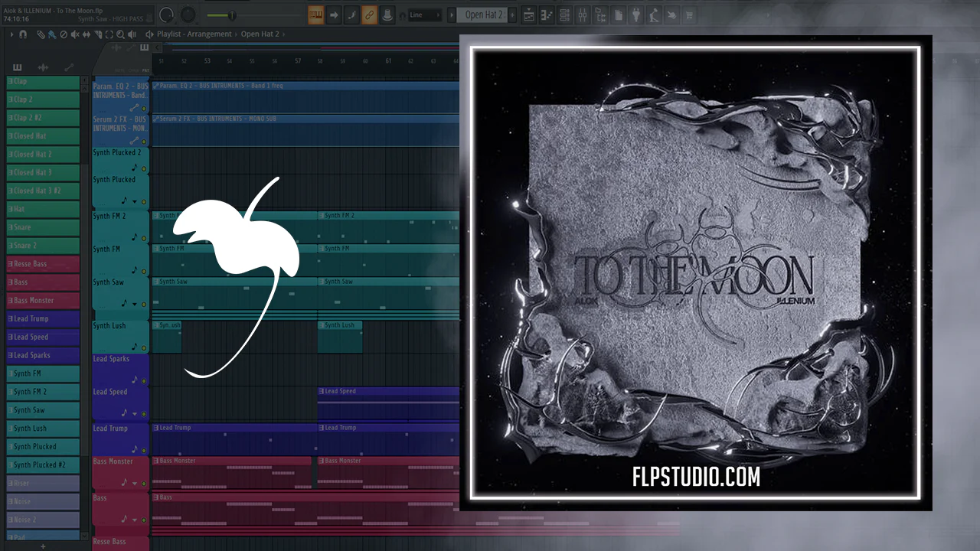The width and height of the screenshot is (980, 551).
Task: Click the Open Hat 2 breadcrumb item
Action: (260, 34)
